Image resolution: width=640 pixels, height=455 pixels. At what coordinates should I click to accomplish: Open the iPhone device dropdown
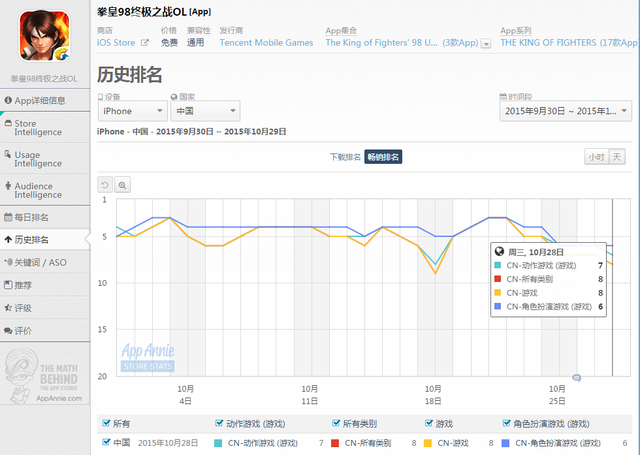coord(131,112)
